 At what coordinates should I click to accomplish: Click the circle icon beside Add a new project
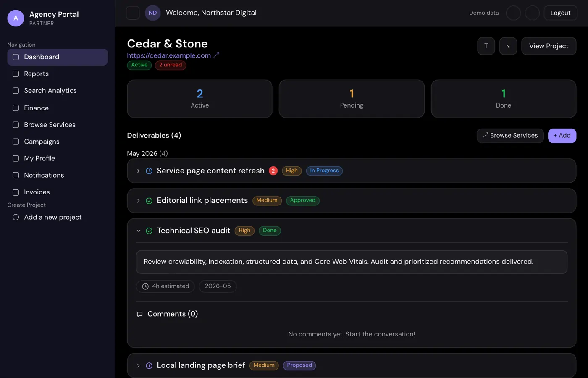coord(16,217)
